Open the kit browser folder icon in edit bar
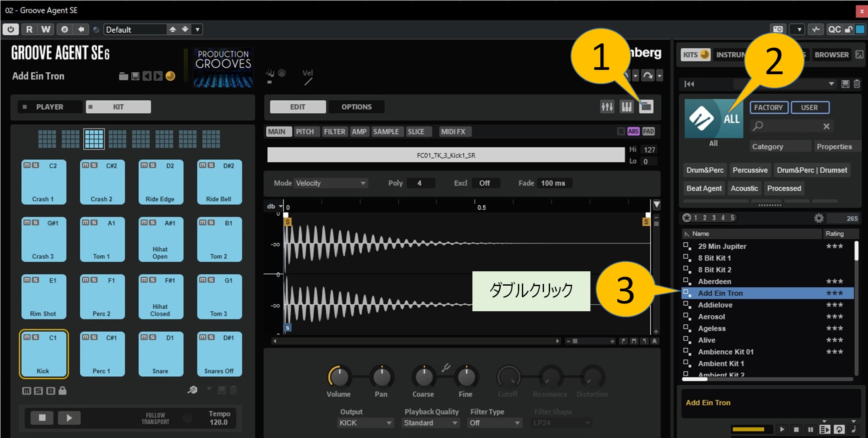 [x=646, y=106]
